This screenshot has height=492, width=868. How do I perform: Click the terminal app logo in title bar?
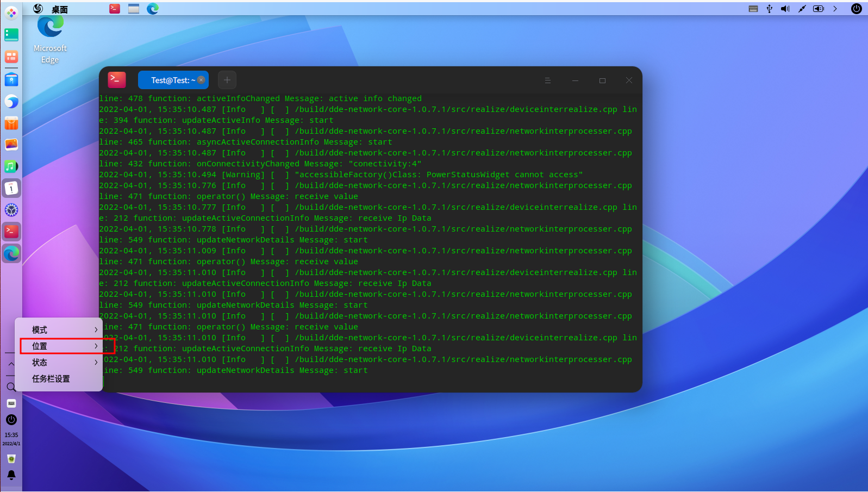[x=117, y=80]
